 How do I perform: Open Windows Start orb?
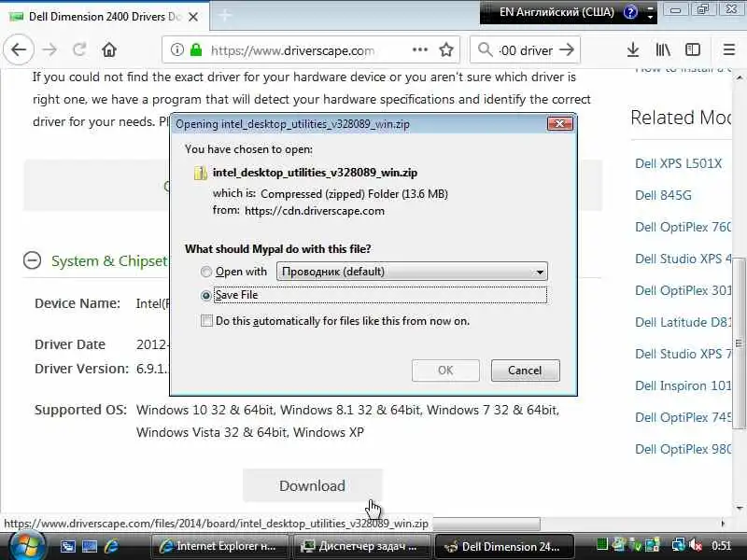pyautogui.click(x=26, y=545)
